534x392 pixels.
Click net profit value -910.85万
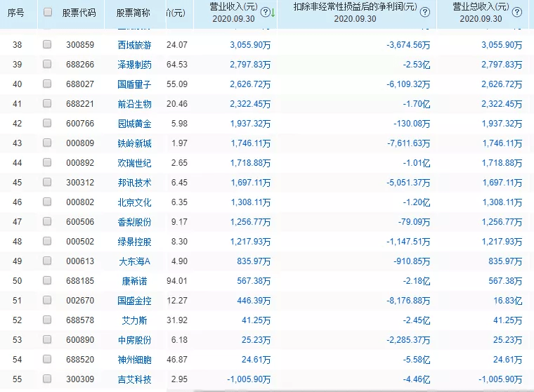[x=412, y=261]
